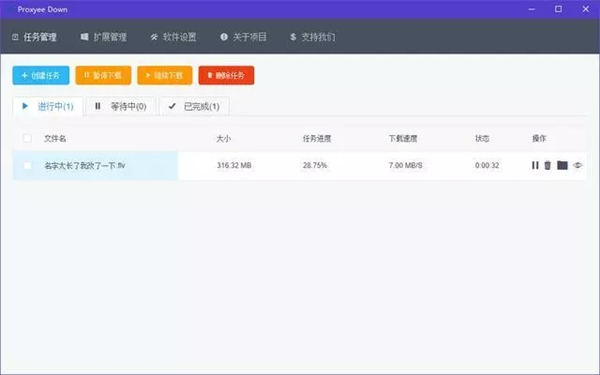The image size is (600, 375).
Task: Click the file name 名字太长了我改了一下.flv
Action: (x=85, y=166)
